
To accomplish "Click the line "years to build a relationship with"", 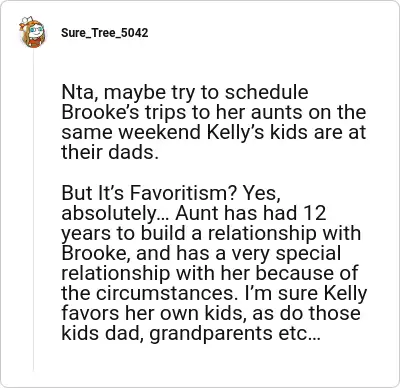I will (211, 233).
